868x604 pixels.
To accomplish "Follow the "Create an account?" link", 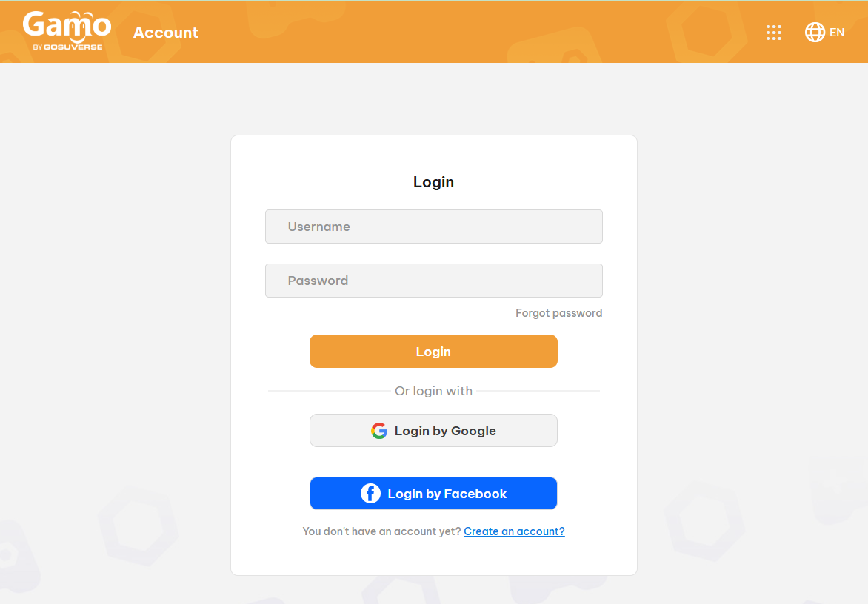I will point(514,531).
